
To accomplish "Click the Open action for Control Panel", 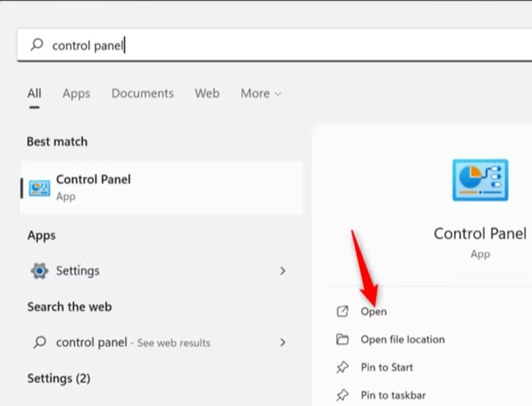I will (x=373, y=311).
